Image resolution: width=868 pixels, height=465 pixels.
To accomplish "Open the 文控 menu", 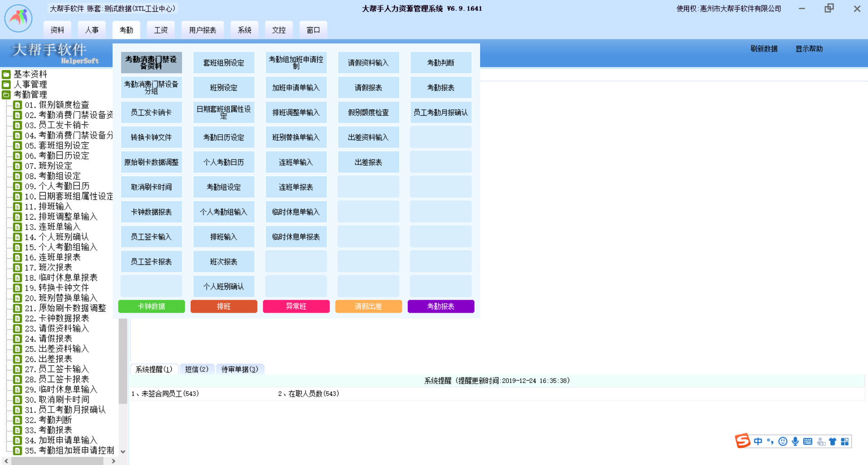I will [x=279, y=30].
